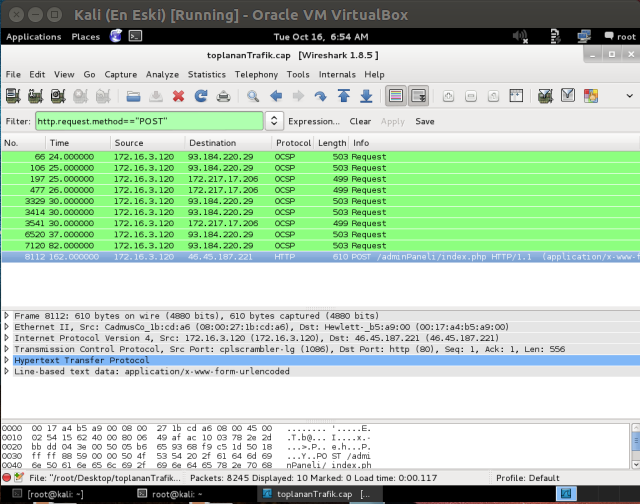Open Applications menu in Kali panel
640x504 pixels.
[x=33, y=37]
